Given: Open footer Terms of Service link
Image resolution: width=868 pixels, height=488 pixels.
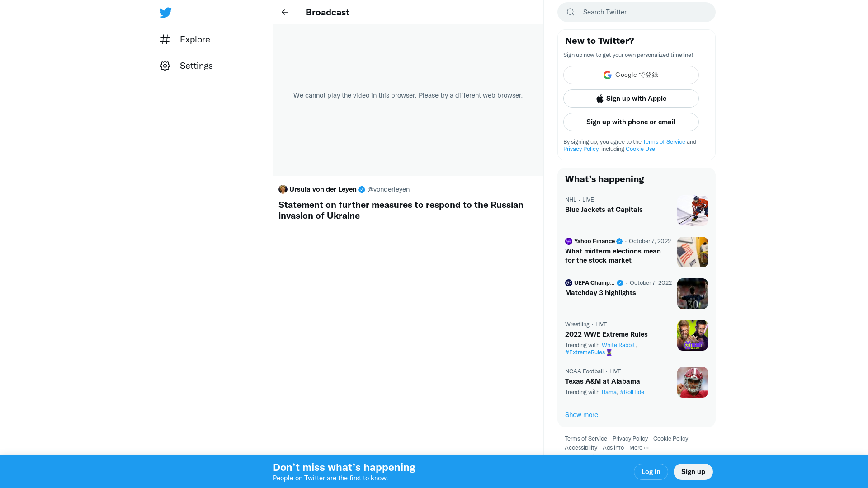Looking at the screenshot, I should point(586,439).
